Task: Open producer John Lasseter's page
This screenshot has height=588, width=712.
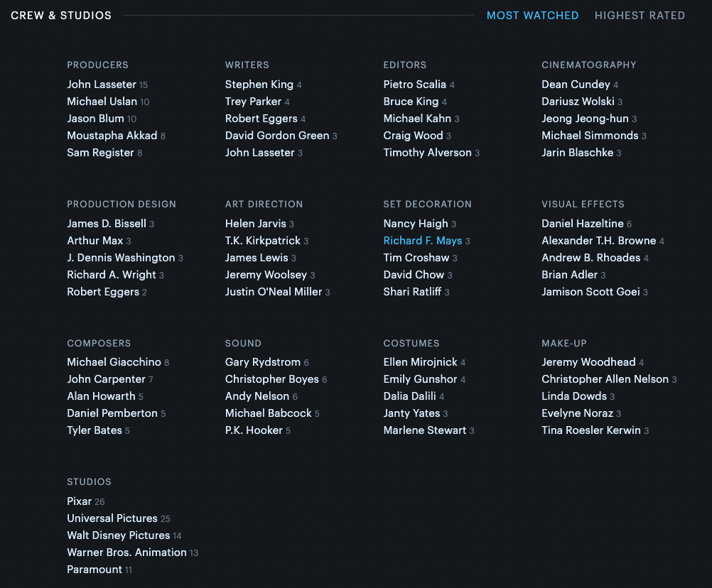Action: [x=102, y=85]
